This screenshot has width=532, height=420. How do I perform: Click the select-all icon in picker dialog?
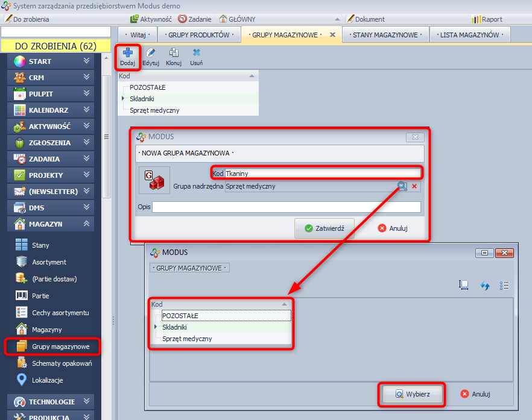[x=463, y=285]
